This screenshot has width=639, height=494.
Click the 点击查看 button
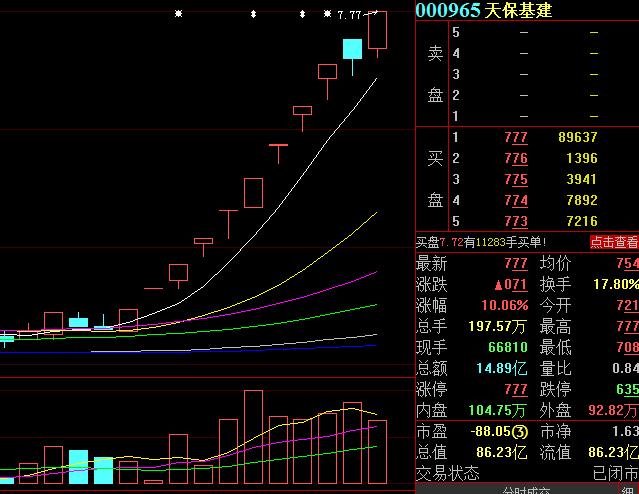tap(613, 242)
